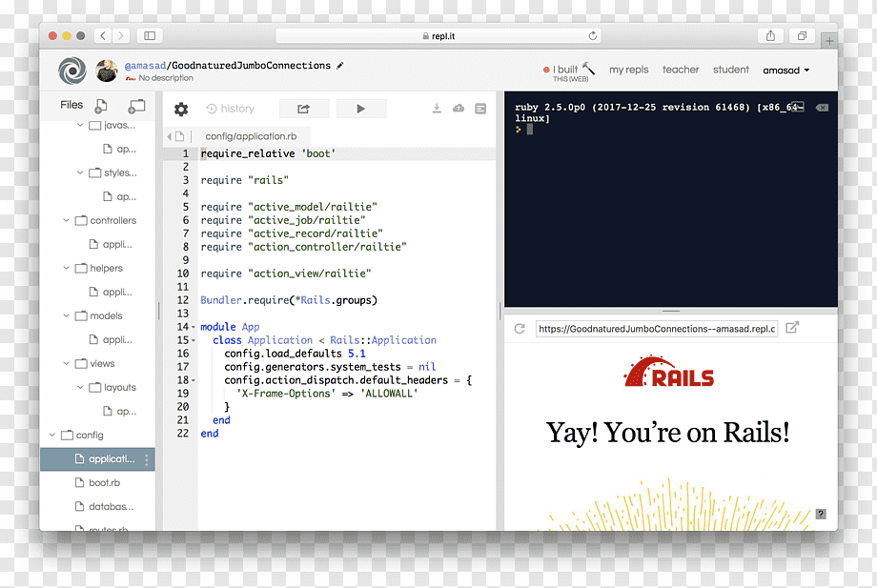Open the teacher page
The image size is (877, 588).
(x=681, y=70)
